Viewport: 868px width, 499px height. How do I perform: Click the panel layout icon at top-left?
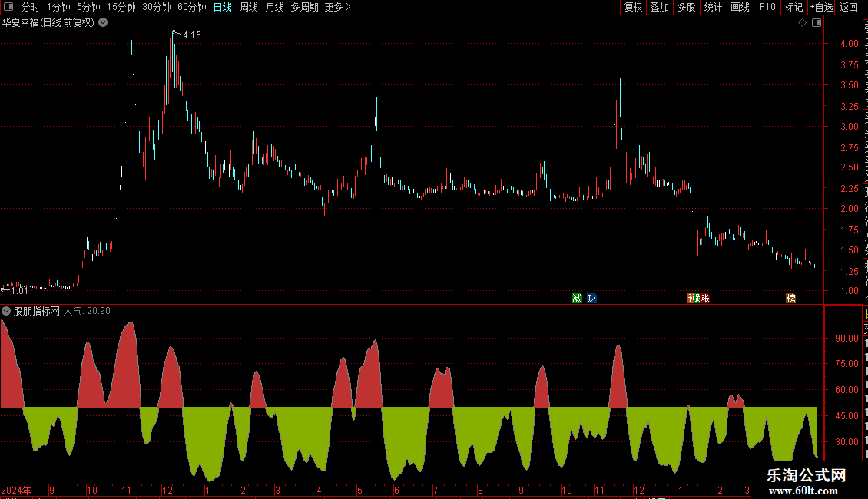[8, 7]
